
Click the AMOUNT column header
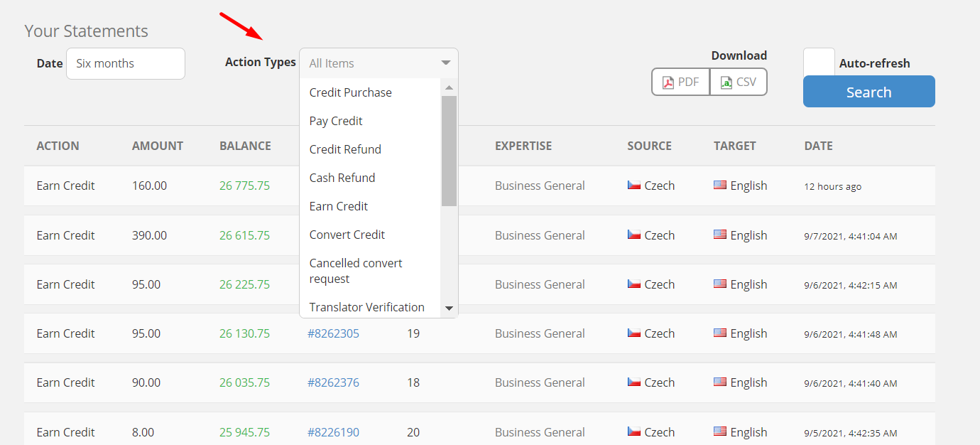[158, 146]
